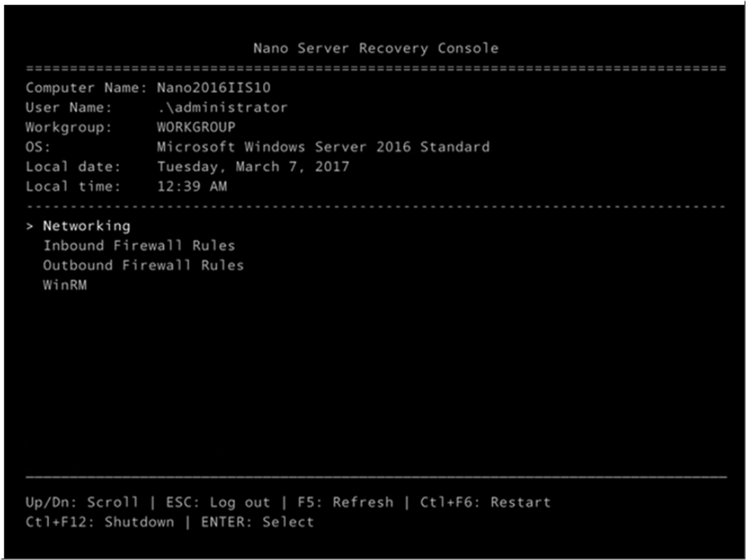Click the ENTER: Select hint
Screen dimensions: 746x560
(257, 522)
